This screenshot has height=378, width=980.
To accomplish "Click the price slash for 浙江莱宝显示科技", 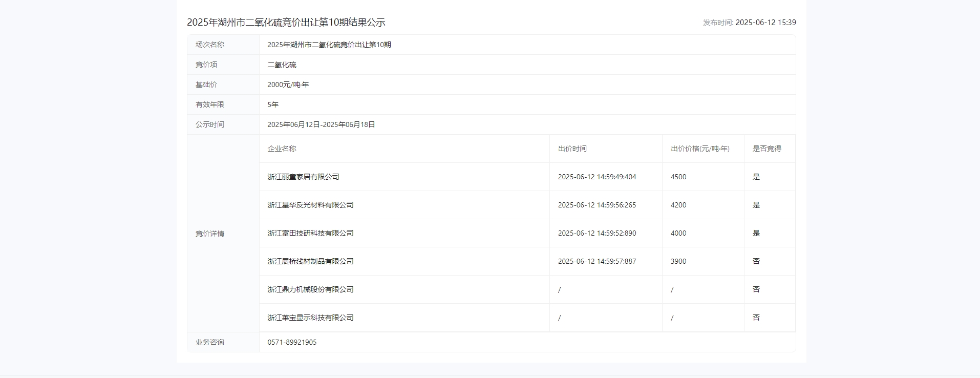I will tap(672, 318).
